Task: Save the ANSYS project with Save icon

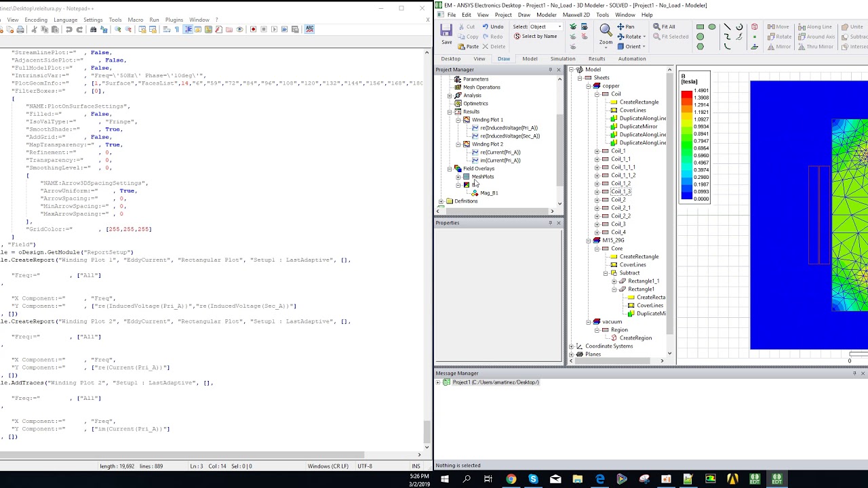Action: pos(446,33)
